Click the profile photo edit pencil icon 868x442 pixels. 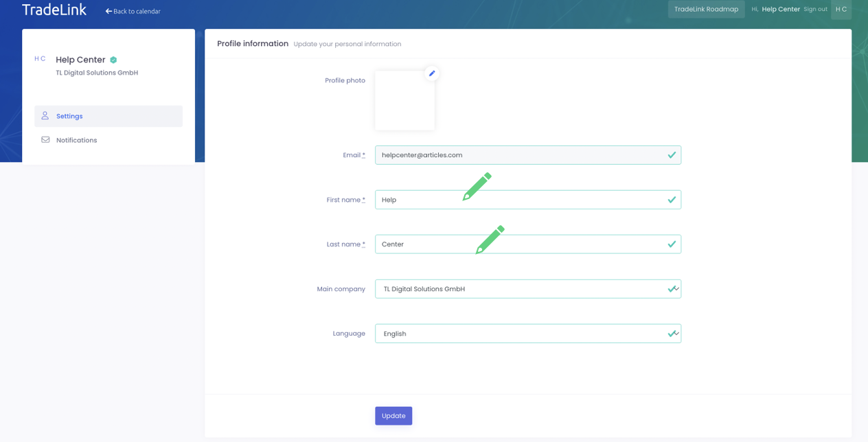click(432, 73)
